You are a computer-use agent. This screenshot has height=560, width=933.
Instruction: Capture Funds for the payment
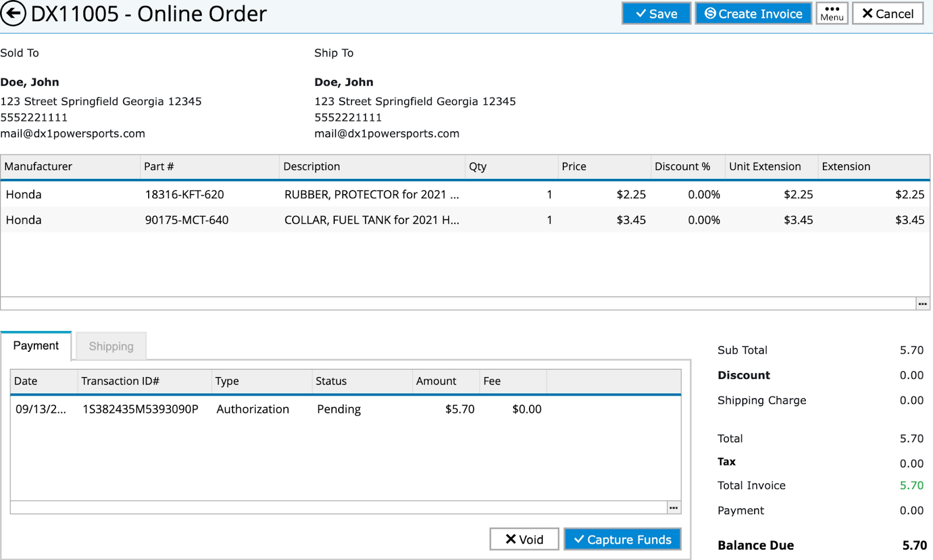point(622,539)
